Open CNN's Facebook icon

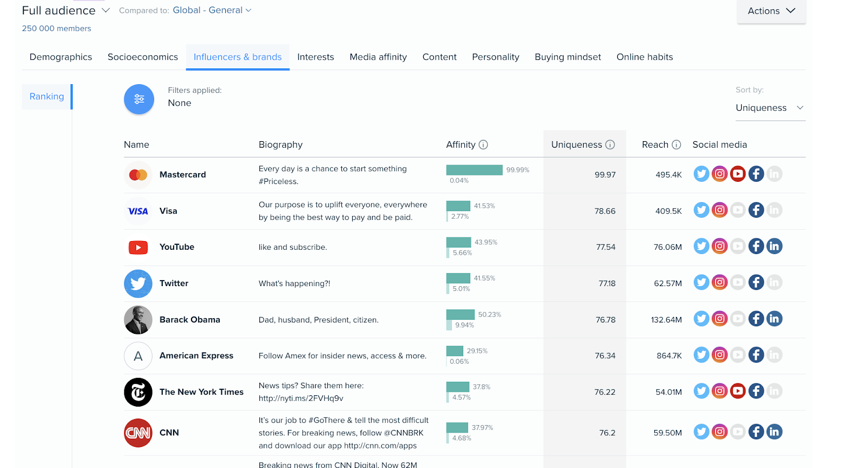click(x=756, y=432)
